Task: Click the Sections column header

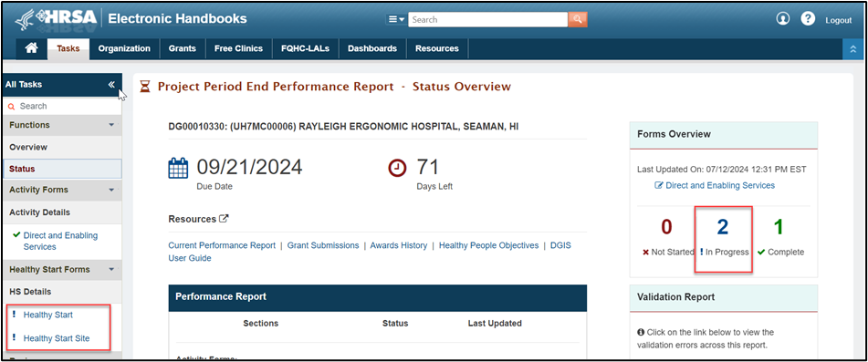Action: click(261, 324)
